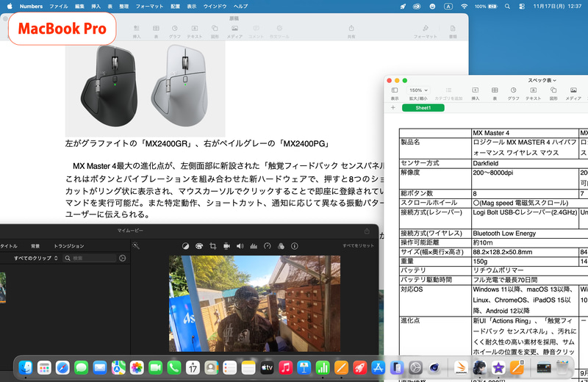
Task: Select cell containing 88.2×128.2×50.8mm
Action: pyautogui.click(x=525, y=252)
